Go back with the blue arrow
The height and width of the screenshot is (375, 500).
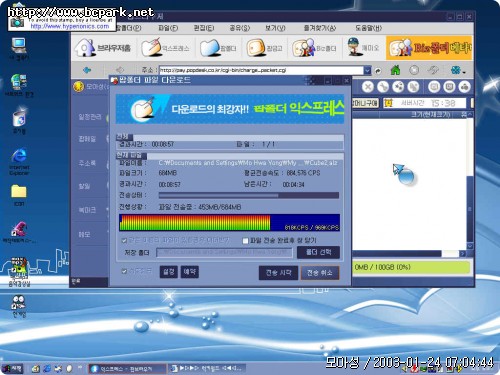(x=87, y=70)
